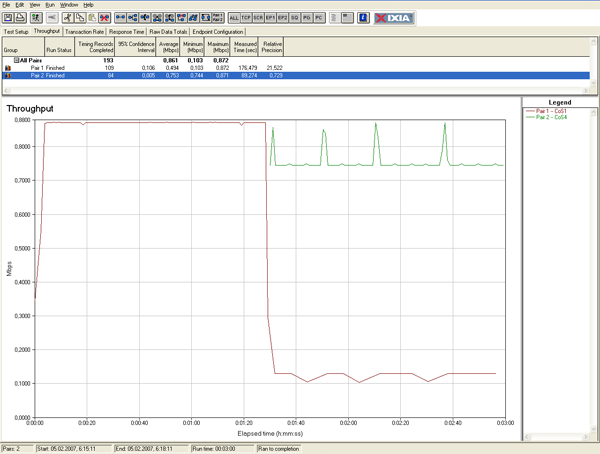
Task: Open the Response Time tab
Action: tap(127, 32)
